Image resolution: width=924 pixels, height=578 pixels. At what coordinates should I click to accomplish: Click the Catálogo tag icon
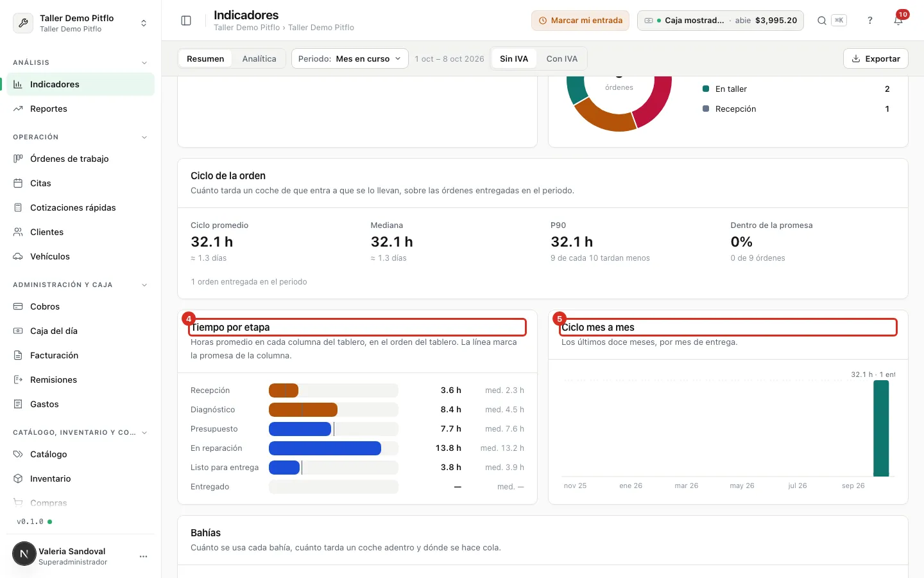[18, 454]
